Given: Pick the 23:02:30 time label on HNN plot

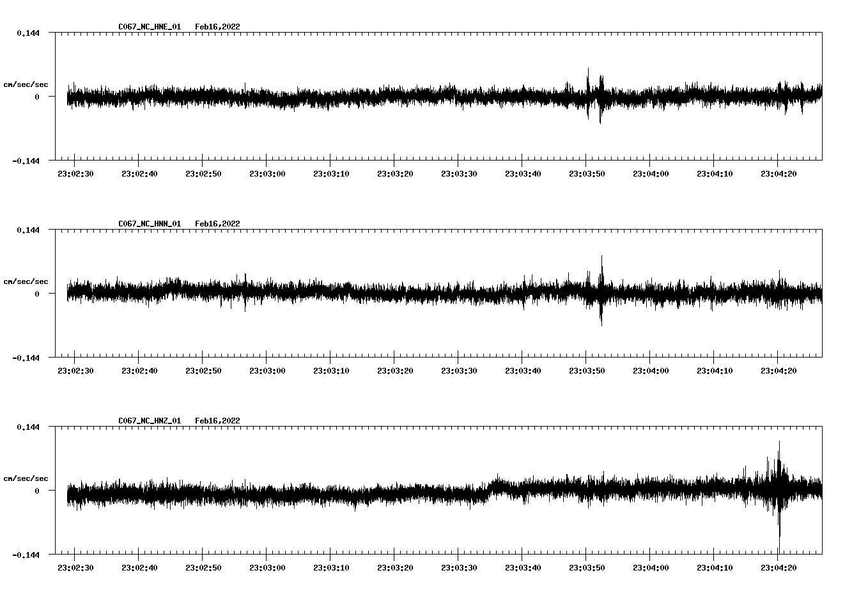Looking at the screenshot, I should pyautogui.click(x=75, y=370).
